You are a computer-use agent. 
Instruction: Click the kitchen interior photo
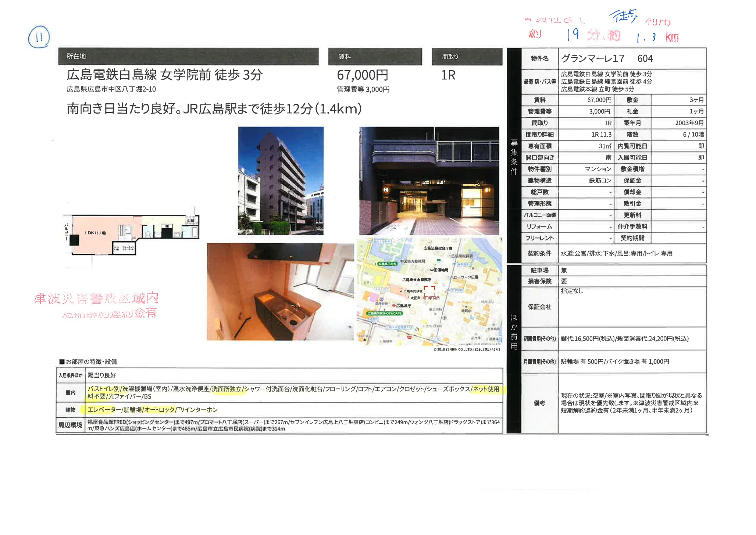[x=280, y=292]
